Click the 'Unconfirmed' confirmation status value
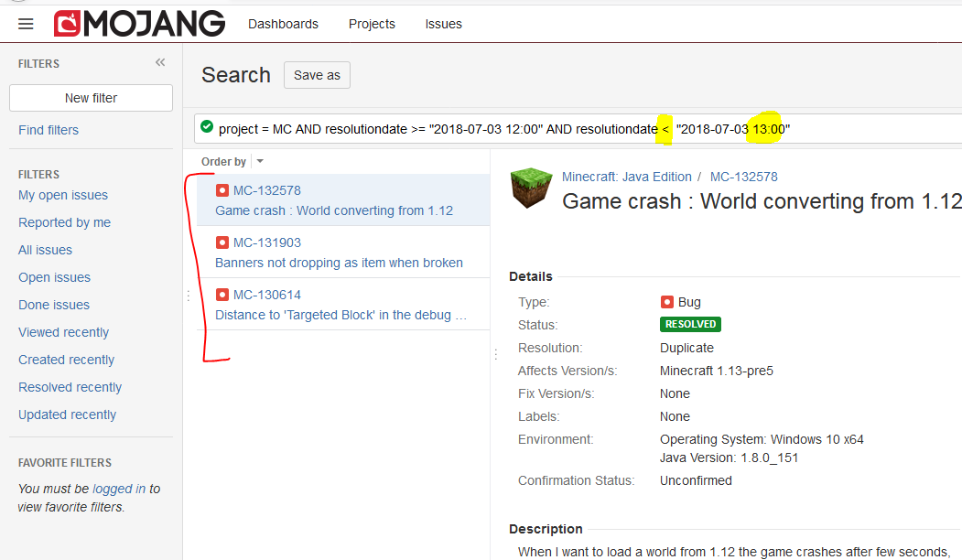Screen dimensions: 962x560 [696, 481]
